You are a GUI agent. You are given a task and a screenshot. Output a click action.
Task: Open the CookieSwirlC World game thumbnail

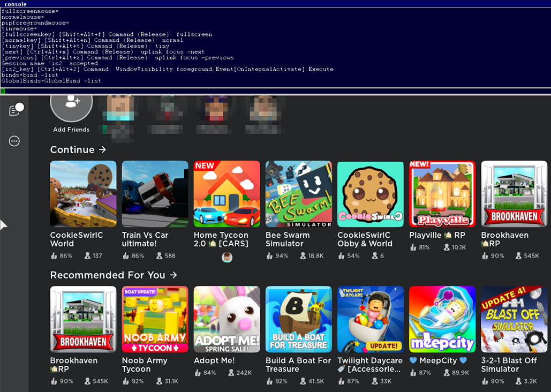tap(84, 194)
